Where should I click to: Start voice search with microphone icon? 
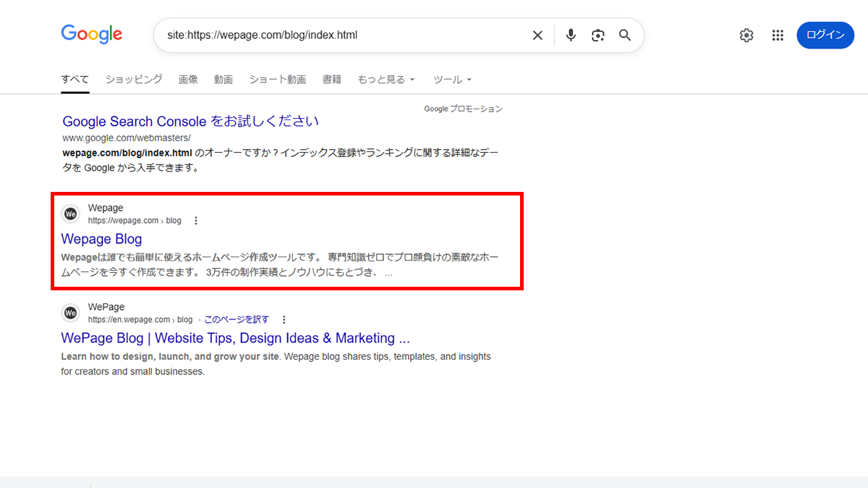571,35
